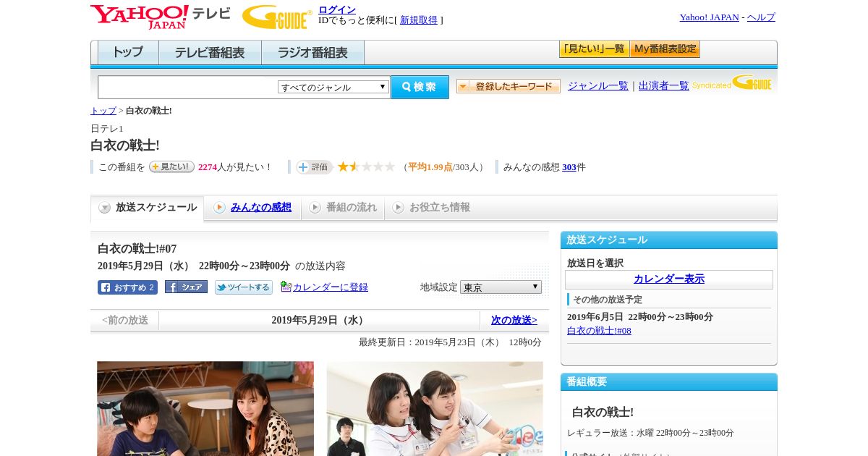Select the お役立ち情報 tab
This screenshot has height=456, width=868.
tap(431, 208)
